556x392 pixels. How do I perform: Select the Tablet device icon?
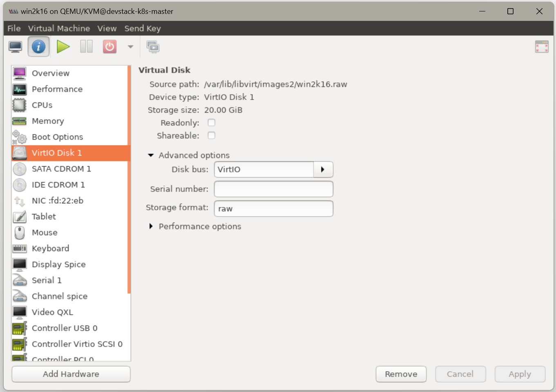20,216
